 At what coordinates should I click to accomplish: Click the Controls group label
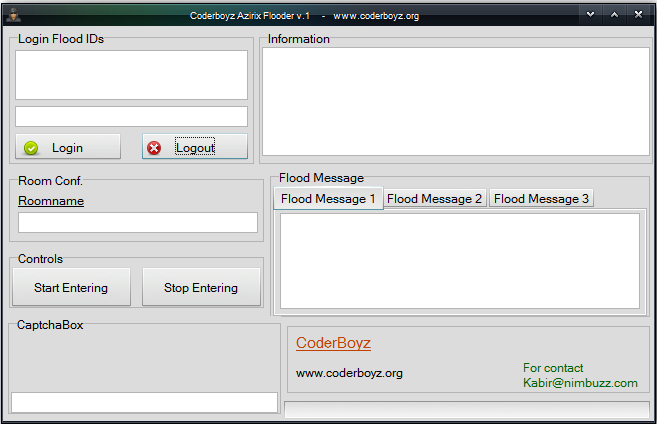click(40, 259)
